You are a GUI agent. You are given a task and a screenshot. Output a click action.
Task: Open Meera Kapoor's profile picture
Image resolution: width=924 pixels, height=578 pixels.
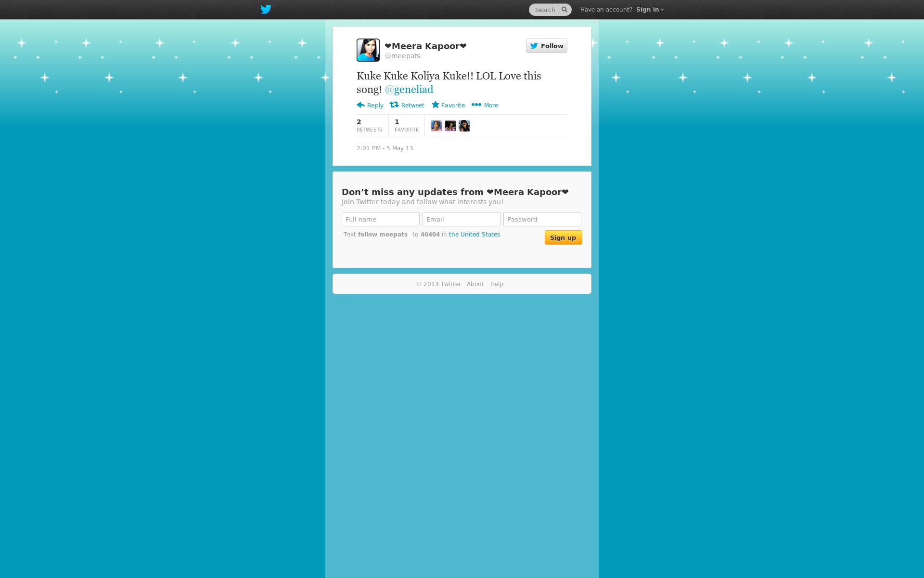[x=368, y=50]
